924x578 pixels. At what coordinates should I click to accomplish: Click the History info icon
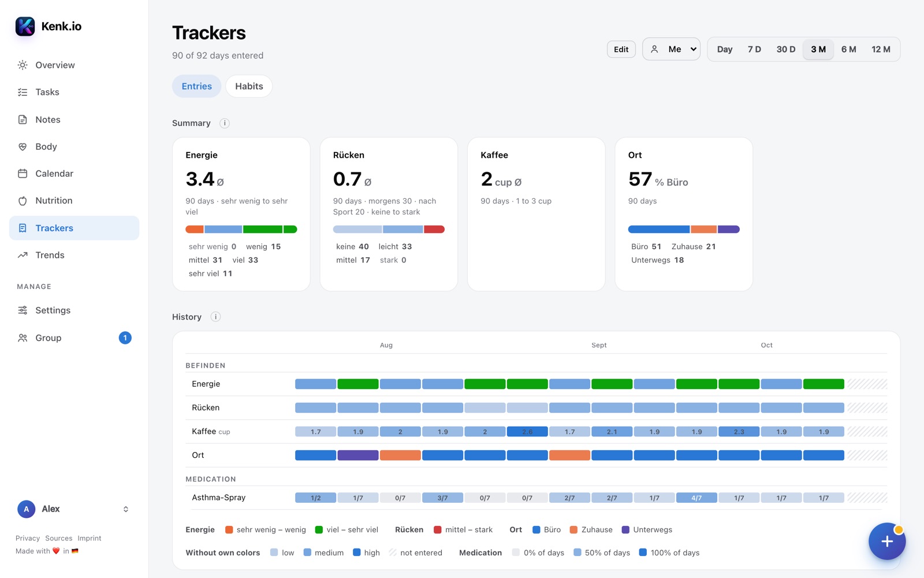[215, 317]
